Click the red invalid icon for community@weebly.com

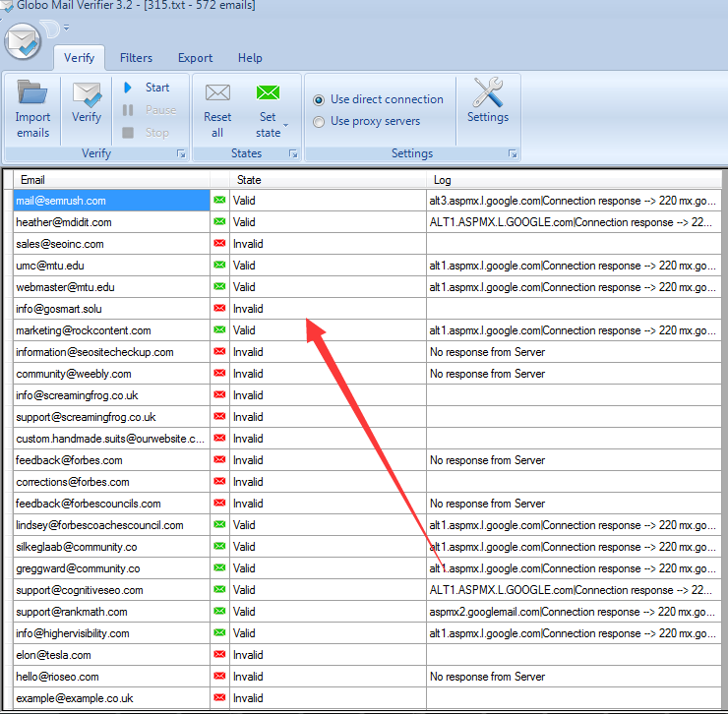(x=219, y=374)
